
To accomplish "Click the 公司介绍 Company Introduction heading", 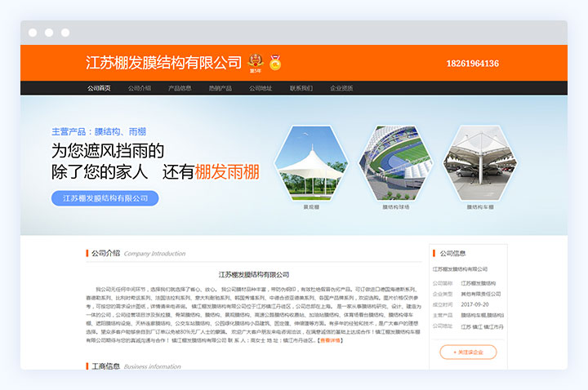I will 136,253.
